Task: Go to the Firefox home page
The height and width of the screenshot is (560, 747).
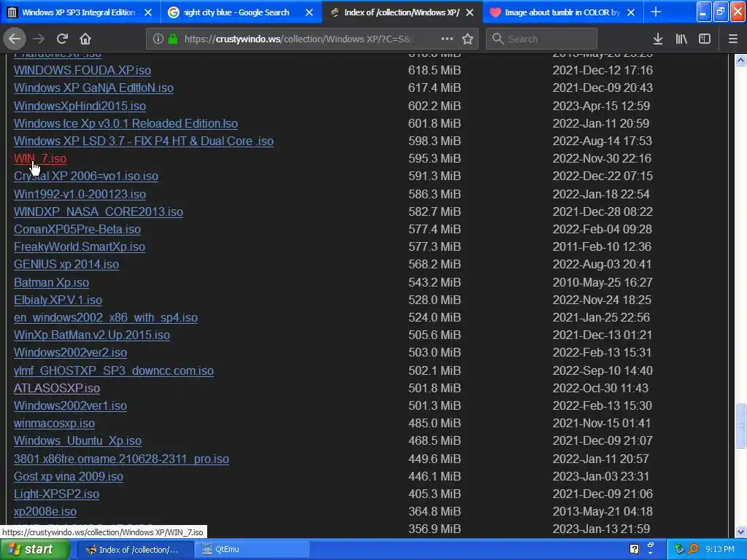Action: tap(85, 39)
